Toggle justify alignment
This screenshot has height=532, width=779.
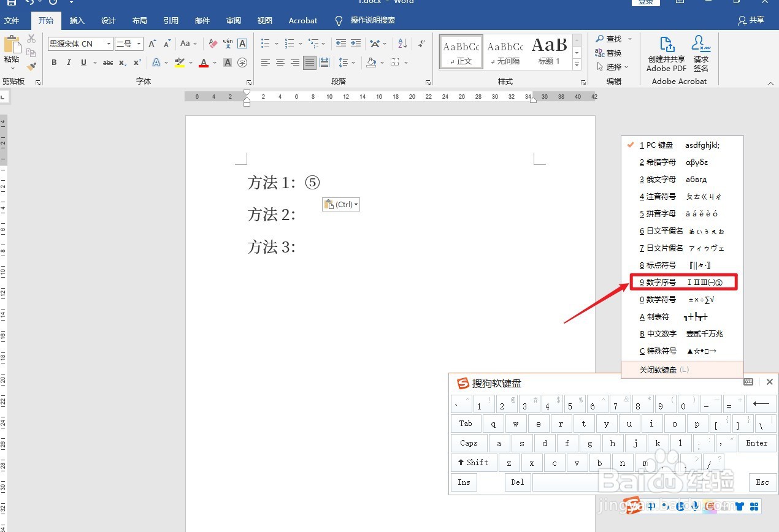310,63
